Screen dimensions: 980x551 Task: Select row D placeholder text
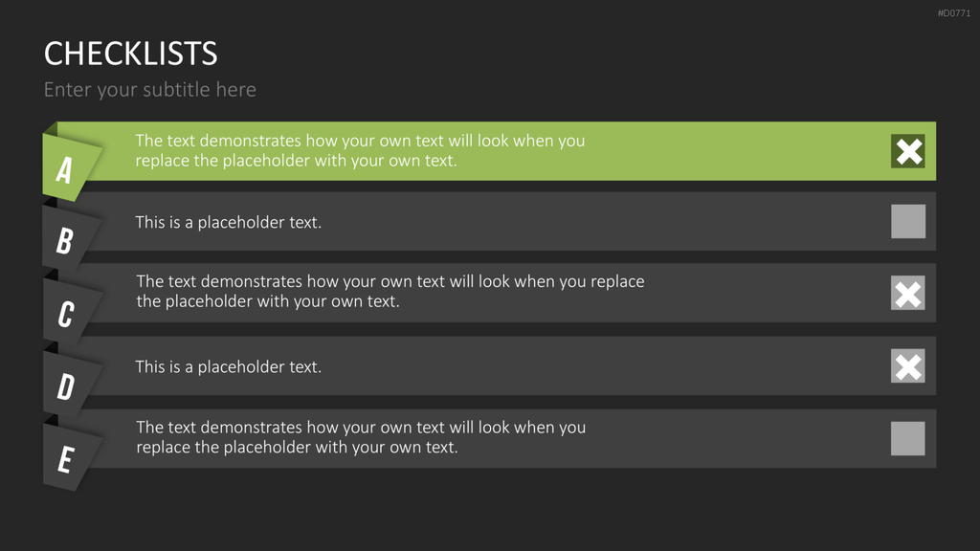coord(228,366)
